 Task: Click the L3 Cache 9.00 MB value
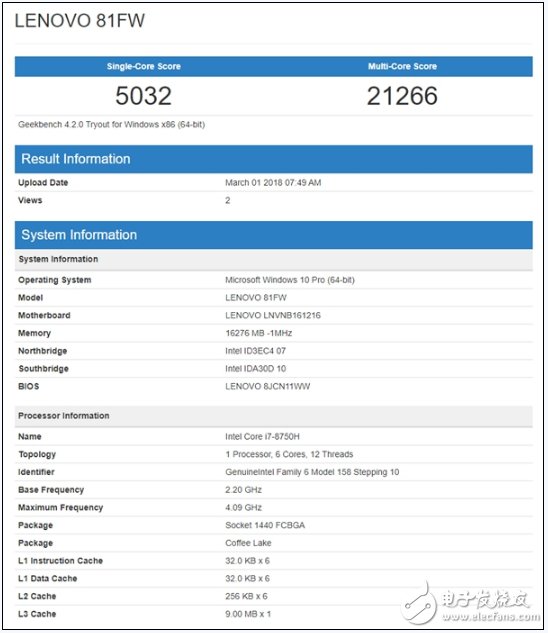click(x=248, y=614)
